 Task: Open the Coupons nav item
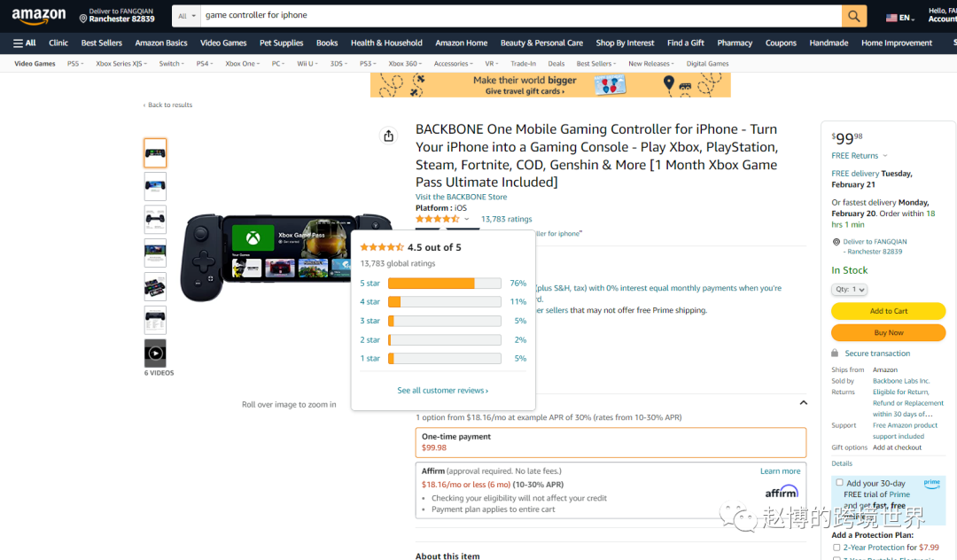[x=781, y=43]
